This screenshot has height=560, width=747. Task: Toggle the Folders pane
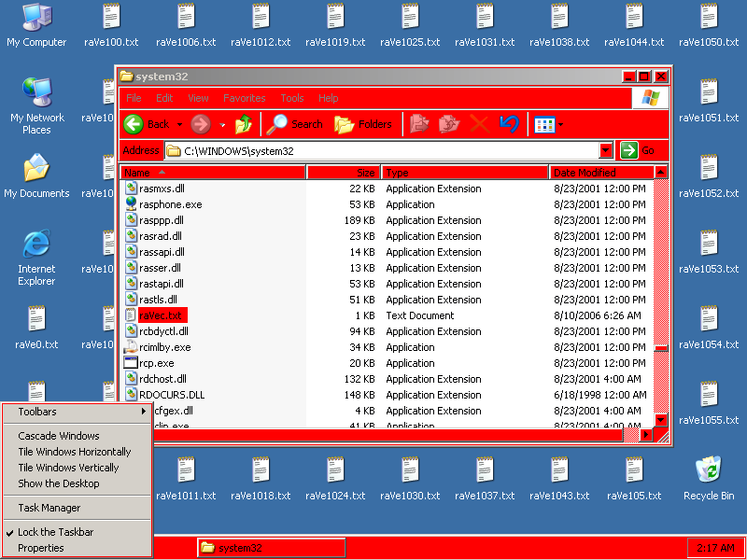click(363, 124)
